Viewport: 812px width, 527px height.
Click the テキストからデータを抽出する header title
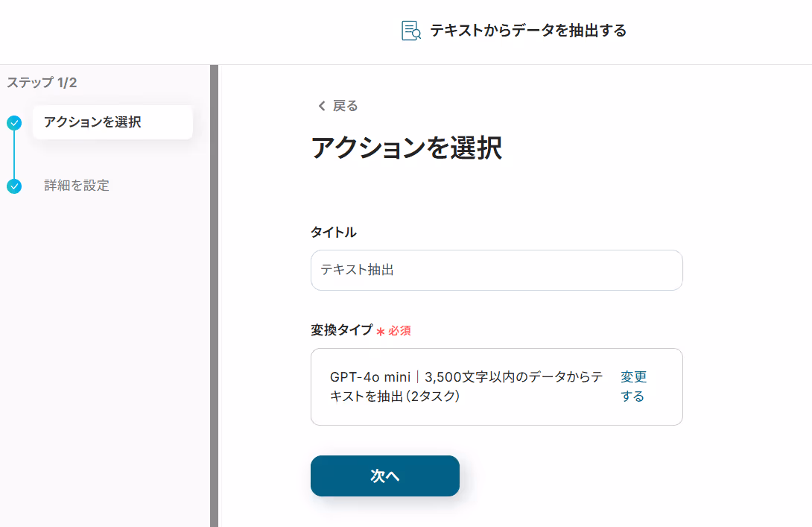(x=528, y=31)
